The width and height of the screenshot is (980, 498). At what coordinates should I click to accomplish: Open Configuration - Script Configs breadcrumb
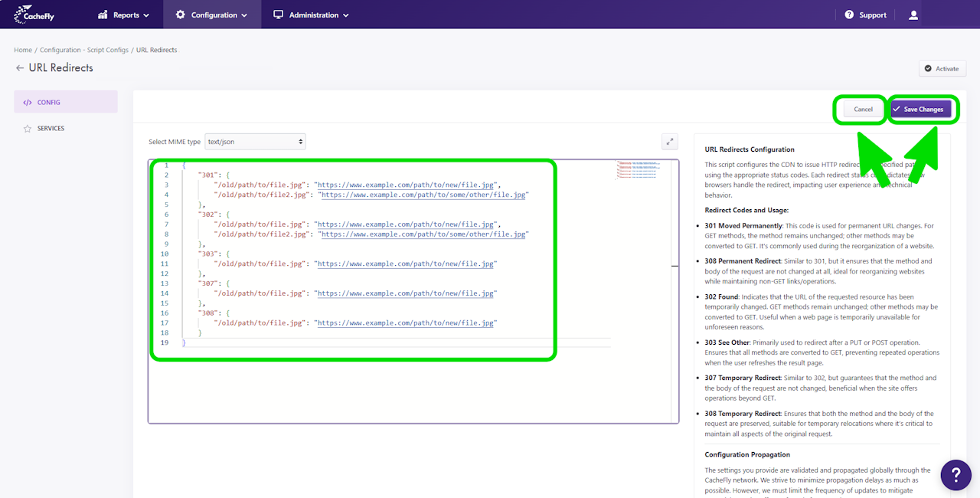(84, 50)
